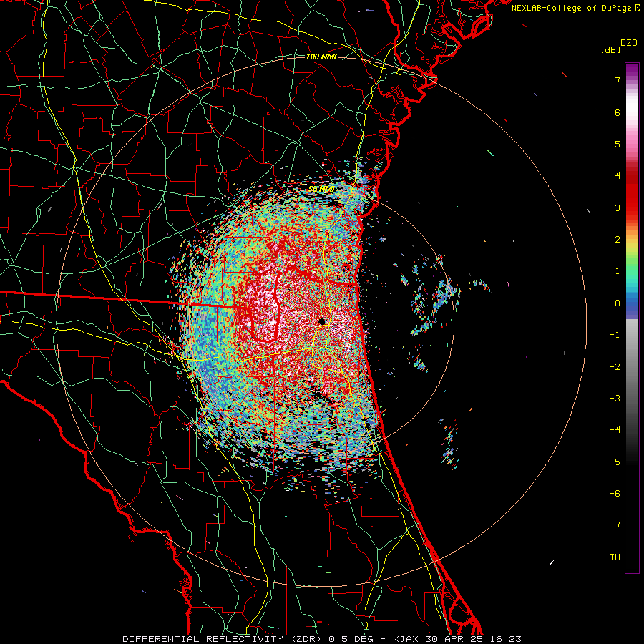Image resolution: width=644 pixels, height=644 pixels.
Task: Click the '-7' value on the color scale
Action: (615, 525)
